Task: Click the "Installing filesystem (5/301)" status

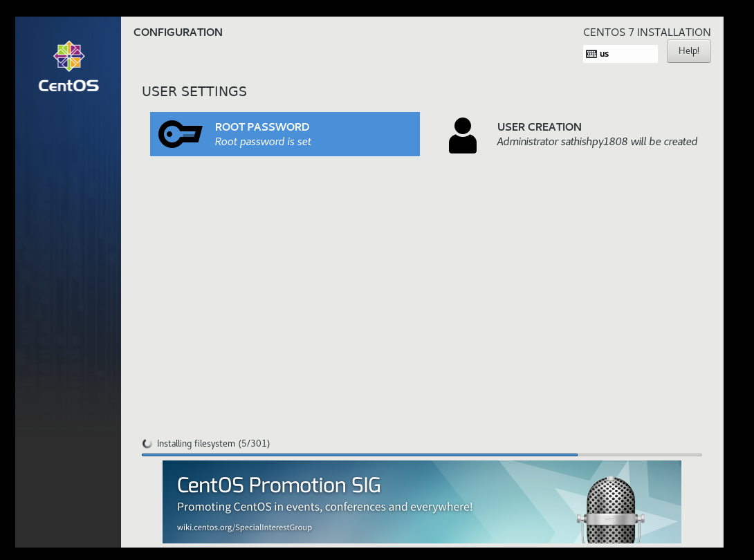Action: (x=213, y=444)
